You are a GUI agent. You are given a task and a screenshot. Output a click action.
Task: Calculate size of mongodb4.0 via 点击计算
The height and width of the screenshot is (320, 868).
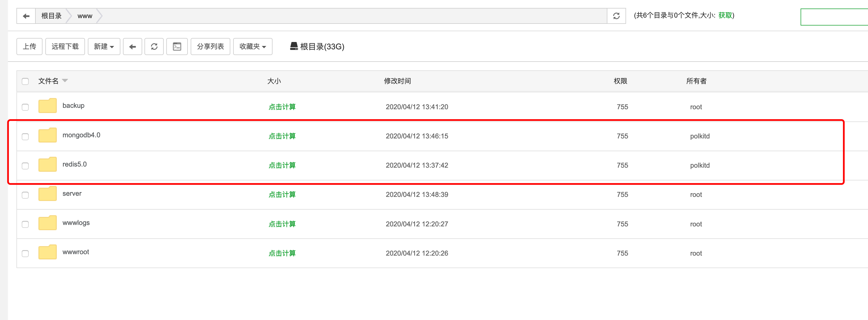click(x=282, y=136)
